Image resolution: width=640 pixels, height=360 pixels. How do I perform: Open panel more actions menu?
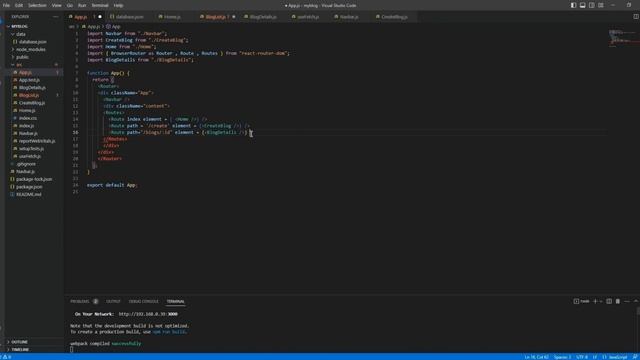coord(627,301)
